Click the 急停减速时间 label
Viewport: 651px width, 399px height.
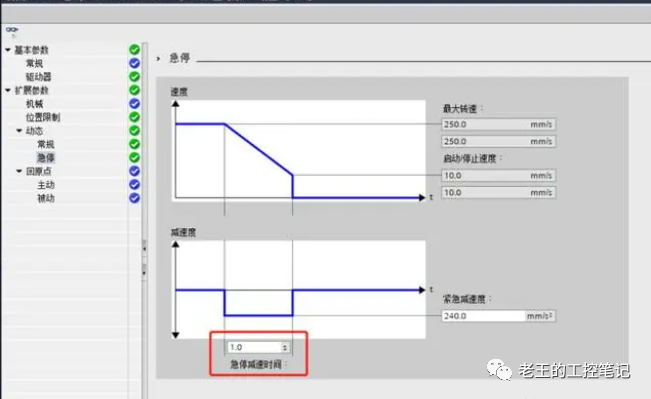258,364
